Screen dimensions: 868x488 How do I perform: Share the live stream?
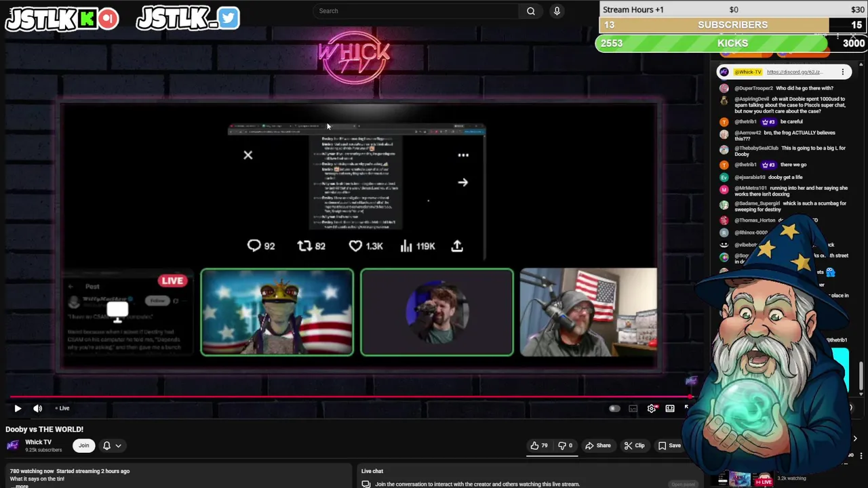point(598,445)
